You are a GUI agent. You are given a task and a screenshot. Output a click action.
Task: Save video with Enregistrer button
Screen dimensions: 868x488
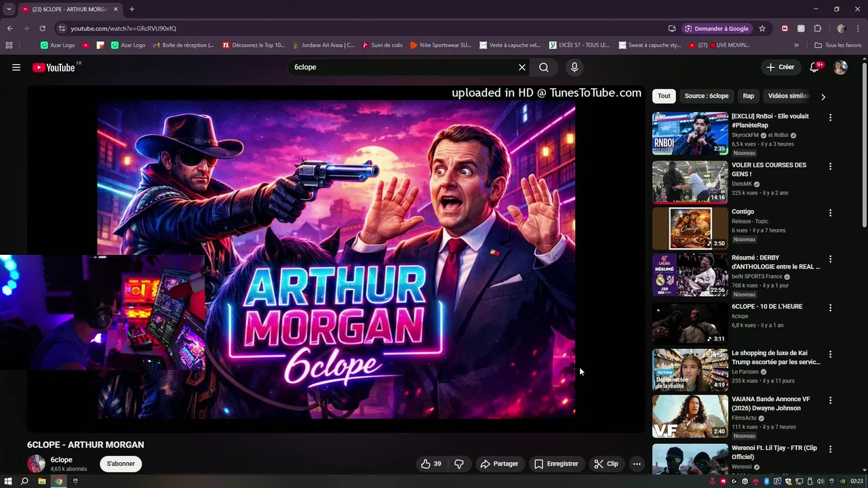coord(556,464)
